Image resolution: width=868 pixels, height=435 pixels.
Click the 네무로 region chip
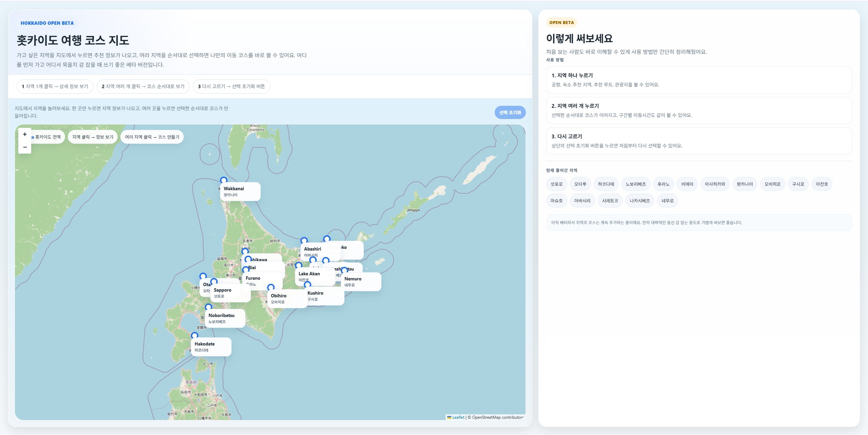668,201
